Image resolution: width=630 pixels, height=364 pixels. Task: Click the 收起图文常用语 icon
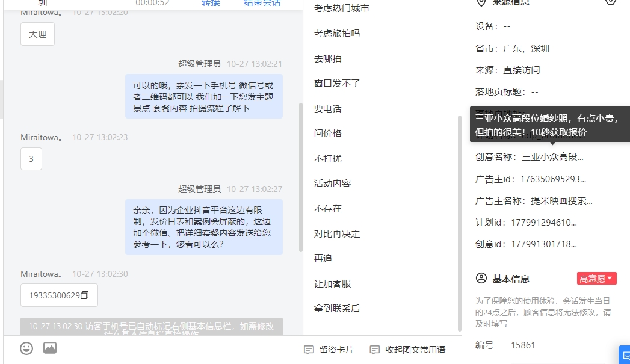click(x=374, y=350)
